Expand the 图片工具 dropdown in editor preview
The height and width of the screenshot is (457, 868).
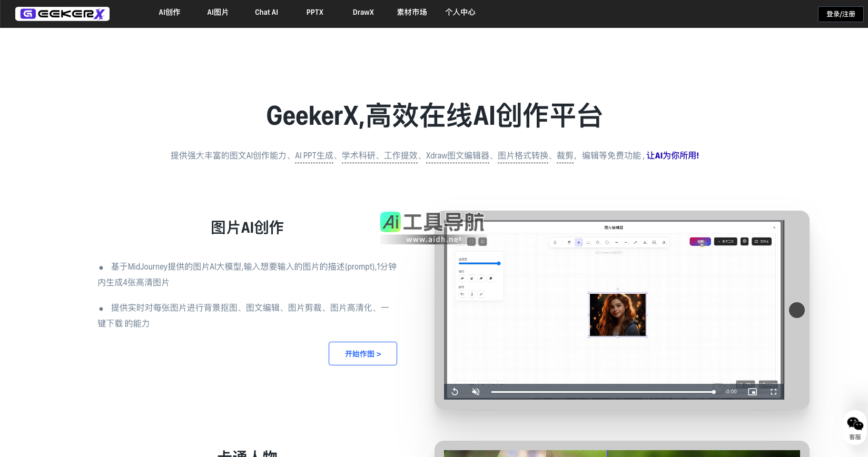coord(725,242)
